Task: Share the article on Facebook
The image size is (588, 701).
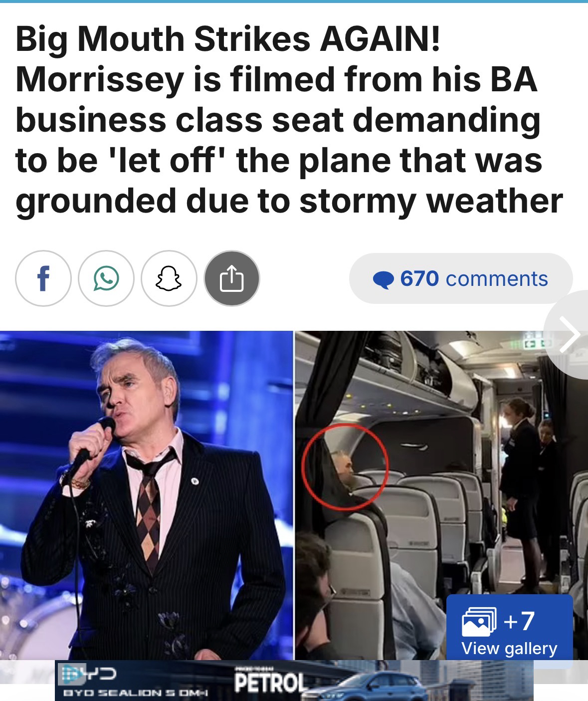Action: [x=43, y=278]
